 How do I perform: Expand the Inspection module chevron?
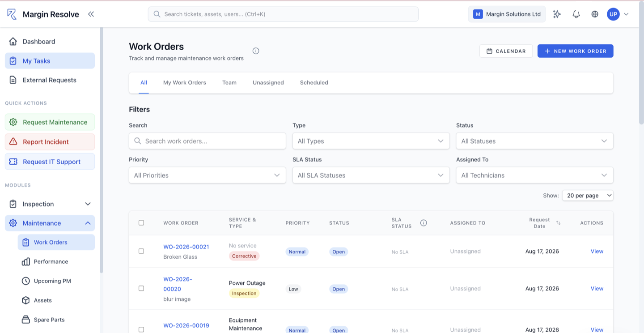tap(88, 204)
